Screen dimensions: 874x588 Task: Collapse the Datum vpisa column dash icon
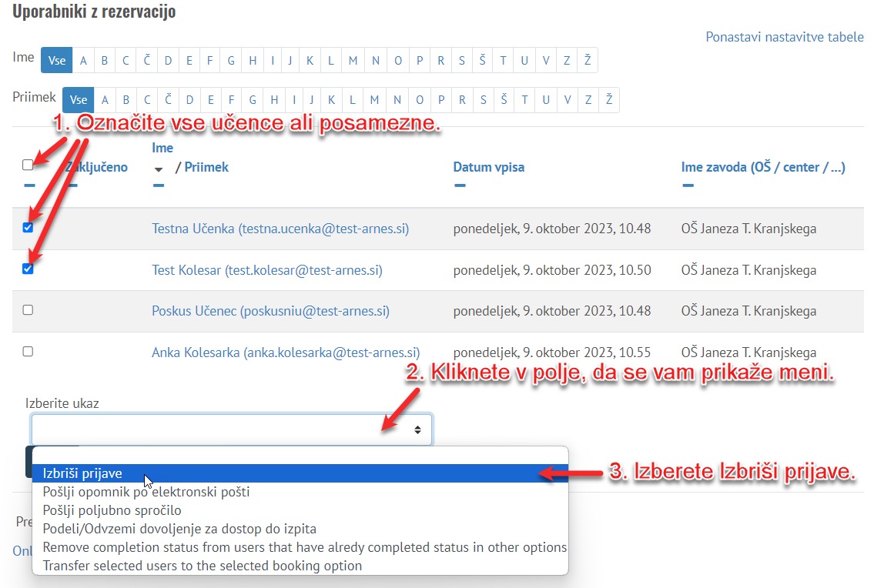[459, 185]
